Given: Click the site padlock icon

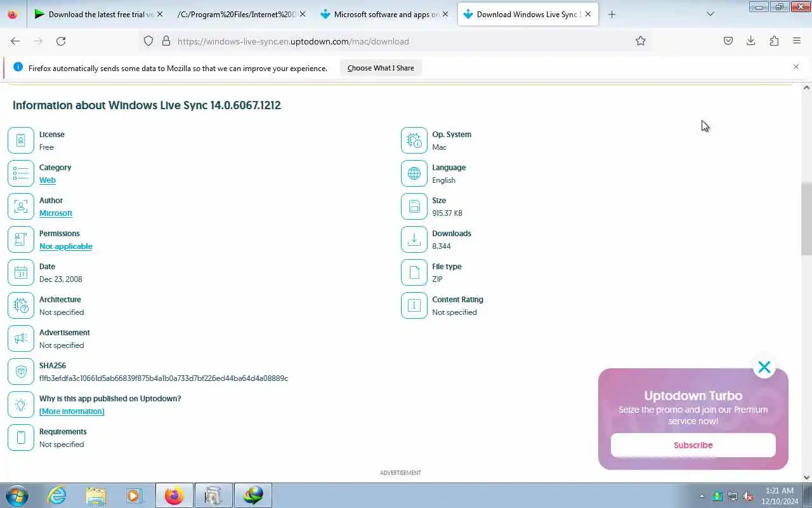Looking at the screenshot, I should [166, 41].
